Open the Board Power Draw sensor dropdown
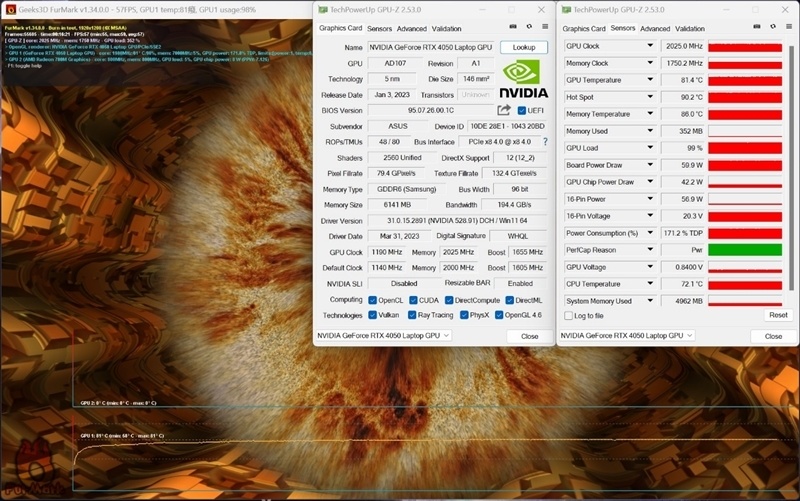This screenshot has height=501, width=800. [650, 165]
